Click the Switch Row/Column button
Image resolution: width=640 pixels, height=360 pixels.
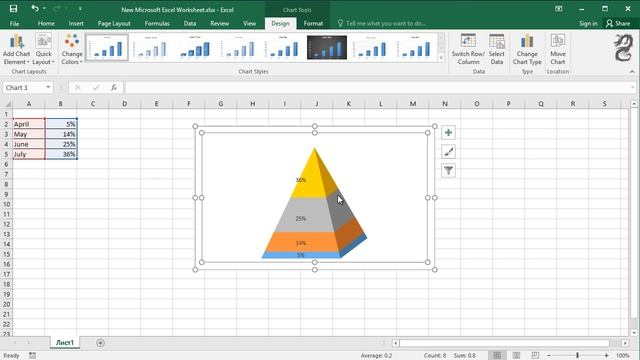[x=468, y=49]
